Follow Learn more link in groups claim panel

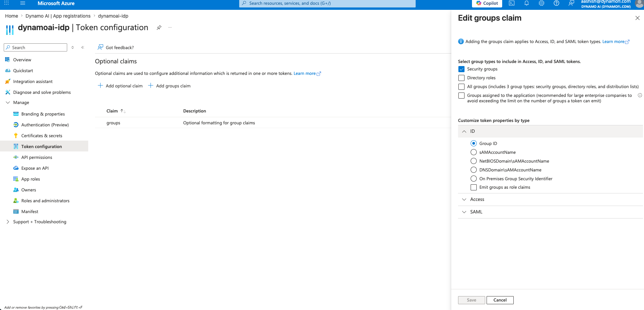tap(616, 42)
